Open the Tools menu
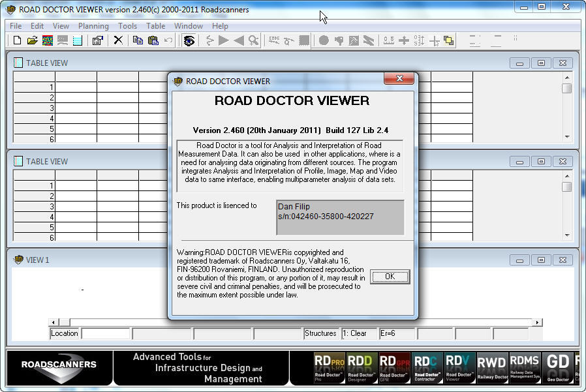 click(127, 26)
